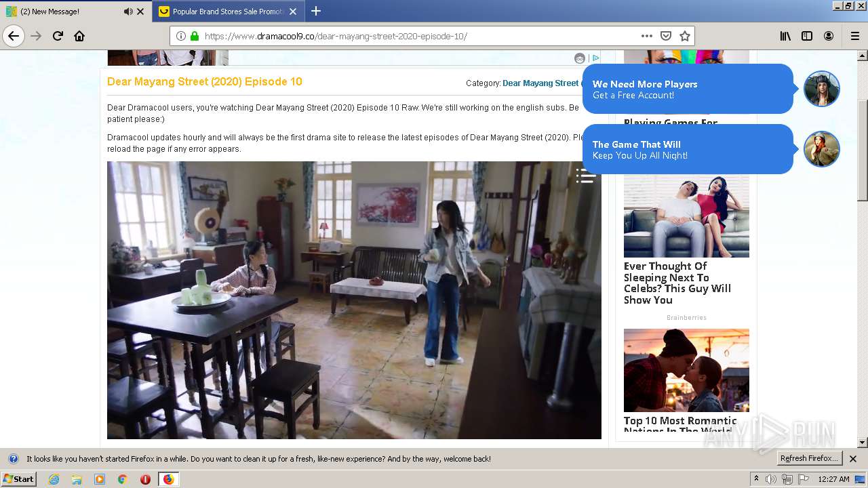The image size is (868, 488).
Task: Open Action Center flag icon
Action: 803,479
